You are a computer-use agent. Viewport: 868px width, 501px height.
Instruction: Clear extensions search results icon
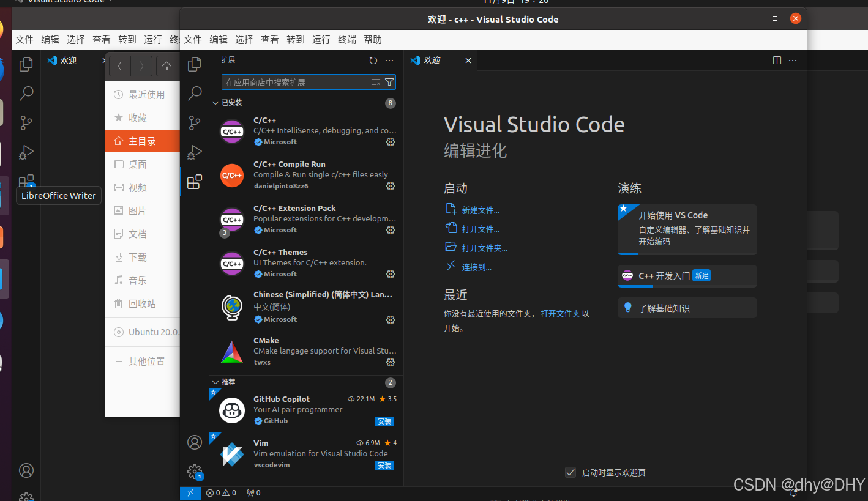(x=376, y=82)
